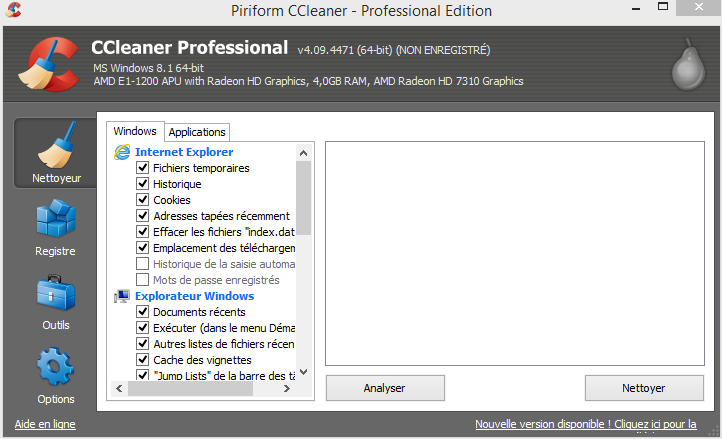Click the Nettoyer button
This screenshot has width=722, height=439.
[644, 388]
